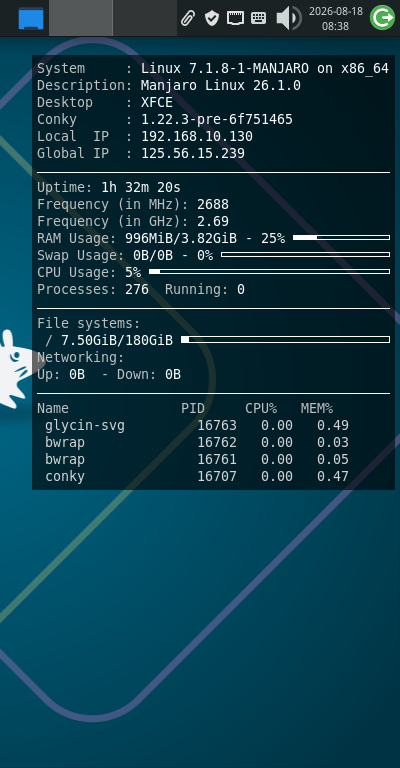Click the '7.50GiB/180GiB' disk usage text

[117, 340]
